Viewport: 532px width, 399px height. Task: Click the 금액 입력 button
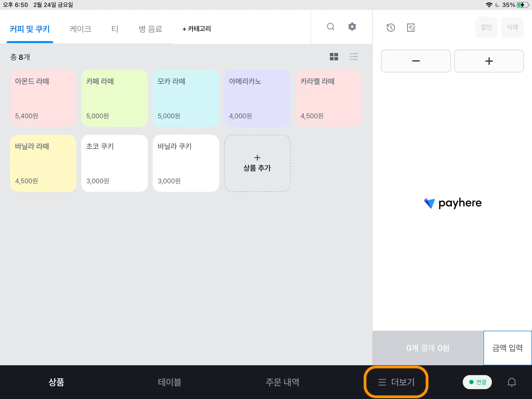507,348
